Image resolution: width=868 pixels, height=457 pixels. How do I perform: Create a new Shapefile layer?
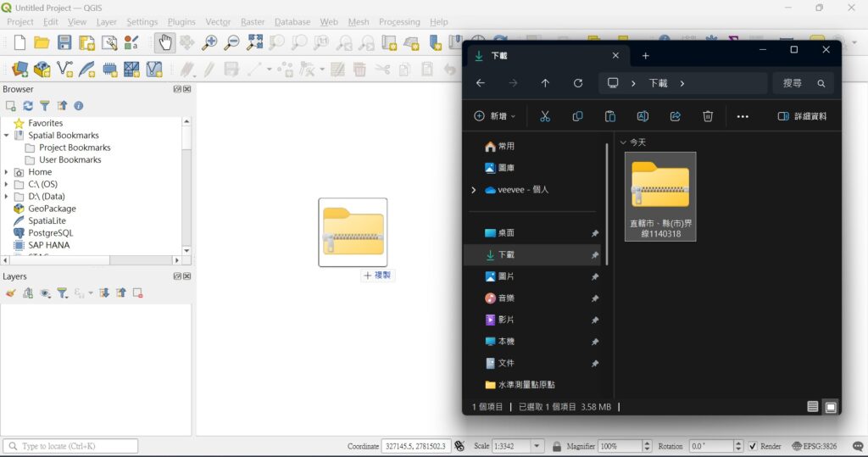(x=64, y=70)
